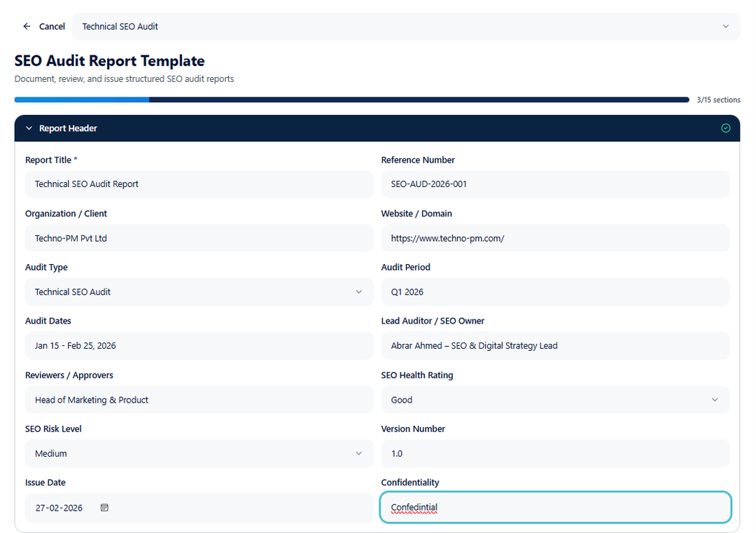Click the Confidentiality label
This screenshot has width=756, height=533.
410,483
